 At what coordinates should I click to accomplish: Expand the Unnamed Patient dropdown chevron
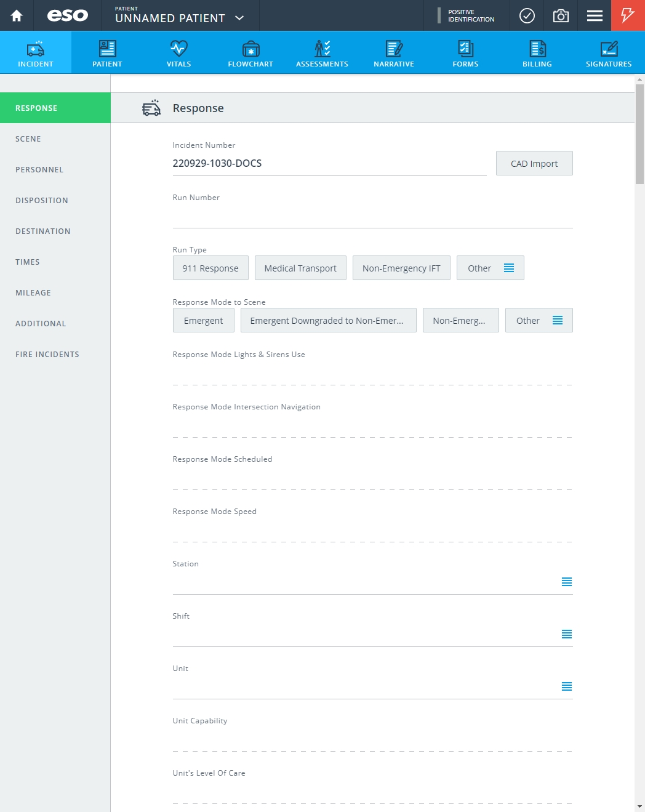pos(240,18)
